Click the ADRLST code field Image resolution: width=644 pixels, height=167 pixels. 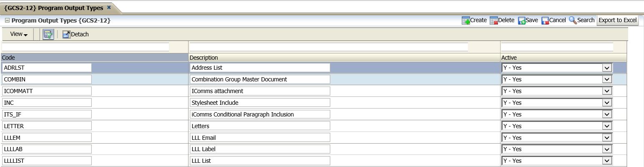[47, 68]
